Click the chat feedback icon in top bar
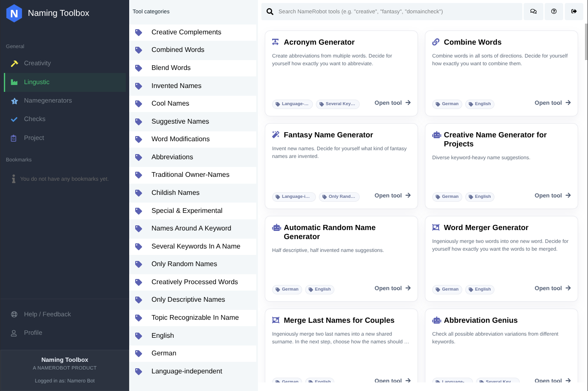This screenshot has height=391, width=588. (533, 12)
